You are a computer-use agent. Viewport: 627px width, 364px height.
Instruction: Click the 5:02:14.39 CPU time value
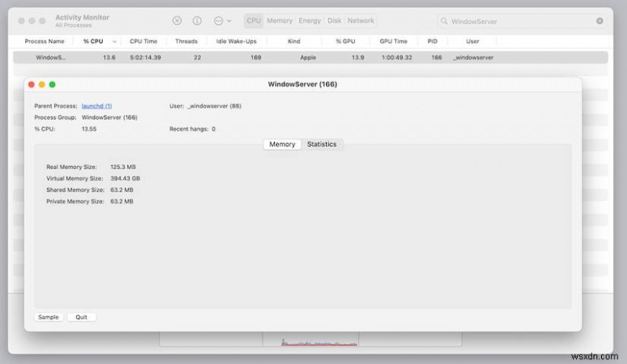[x=145, y=58]
